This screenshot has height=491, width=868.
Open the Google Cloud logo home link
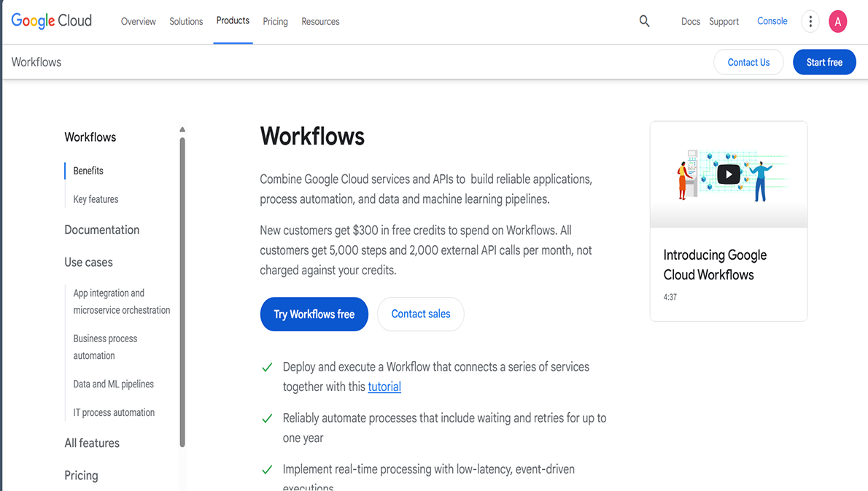click(x=52, y=21)
